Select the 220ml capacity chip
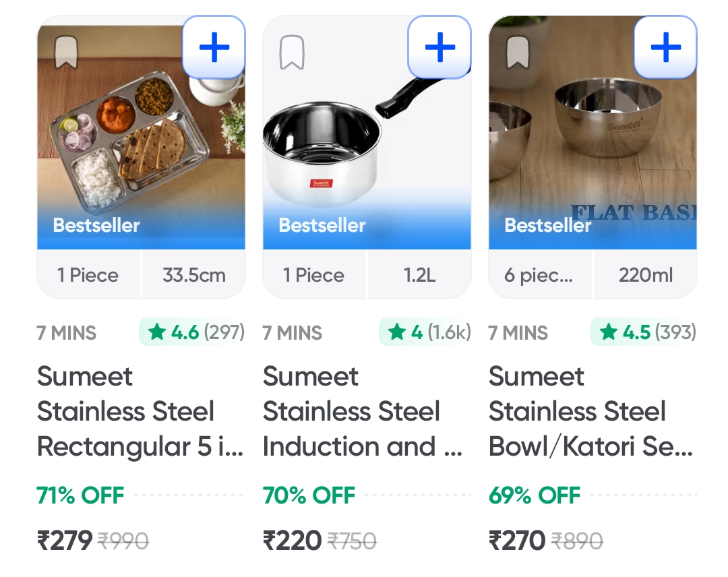This screenshot has width=728, height=577. (645, 275)
